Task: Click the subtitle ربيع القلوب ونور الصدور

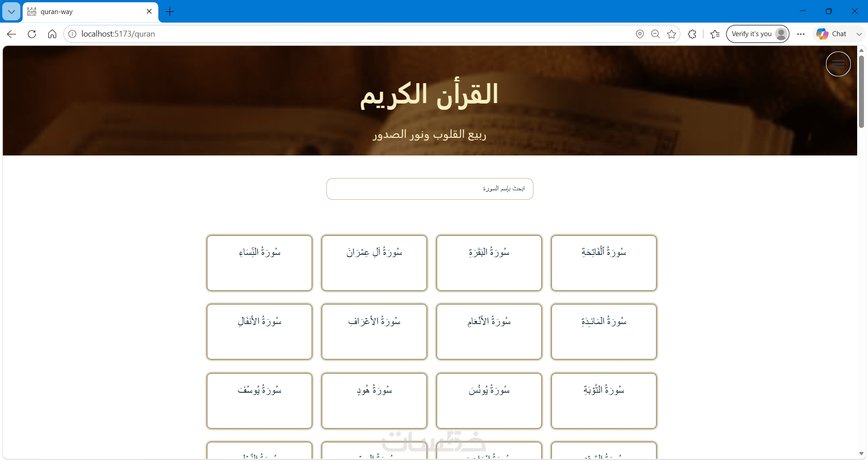Action: tap(429, 135)
